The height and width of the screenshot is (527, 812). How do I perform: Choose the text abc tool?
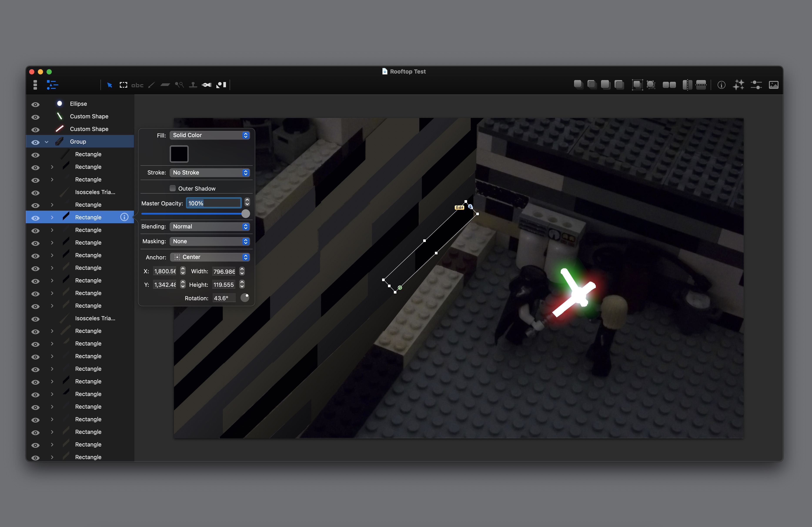pos(137,85)
